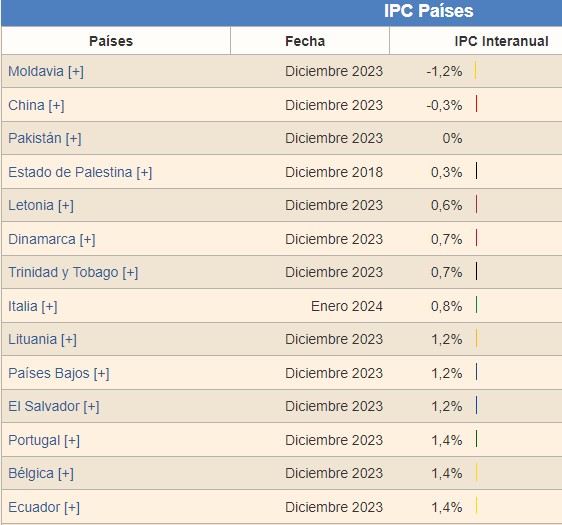Expand the [+] beside Pakistán

coord(73,138)
